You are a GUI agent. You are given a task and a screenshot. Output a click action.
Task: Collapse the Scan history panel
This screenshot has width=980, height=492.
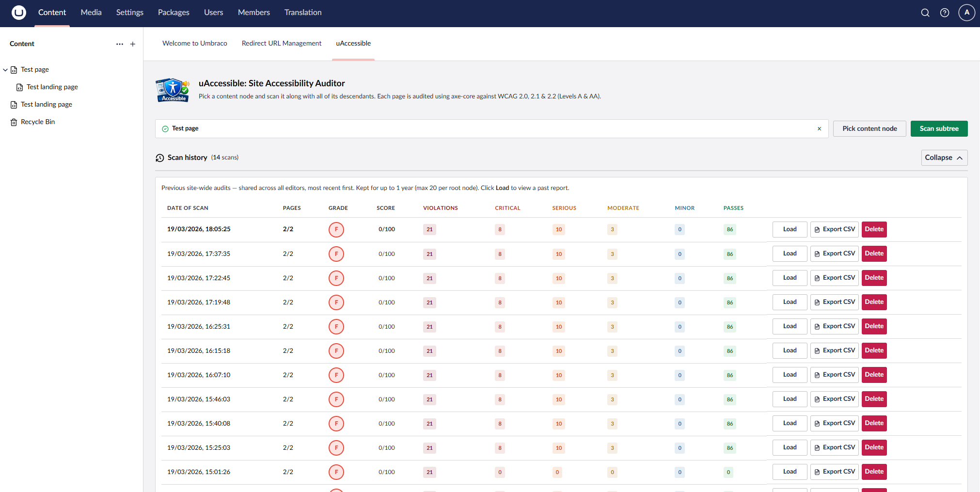tap(944, 158)
